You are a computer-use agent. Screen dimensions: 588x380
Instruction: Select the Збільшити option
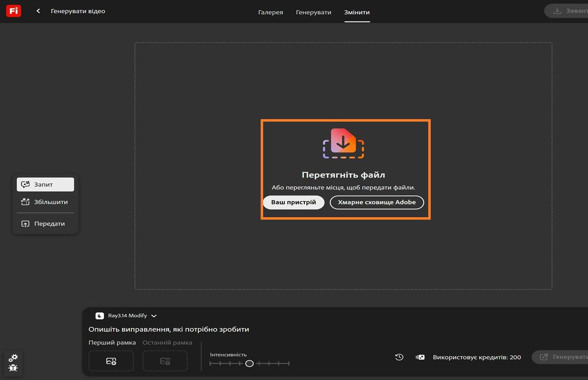(x=45, y=202)
